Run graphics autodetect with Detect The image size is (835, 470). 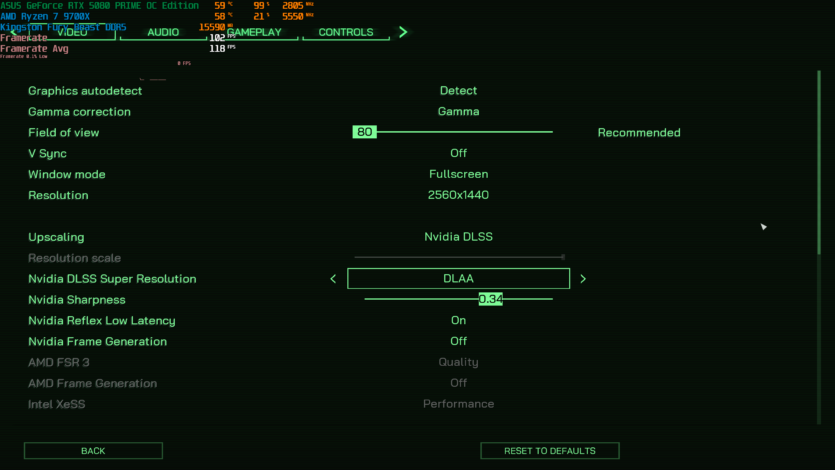click(459, 90)
